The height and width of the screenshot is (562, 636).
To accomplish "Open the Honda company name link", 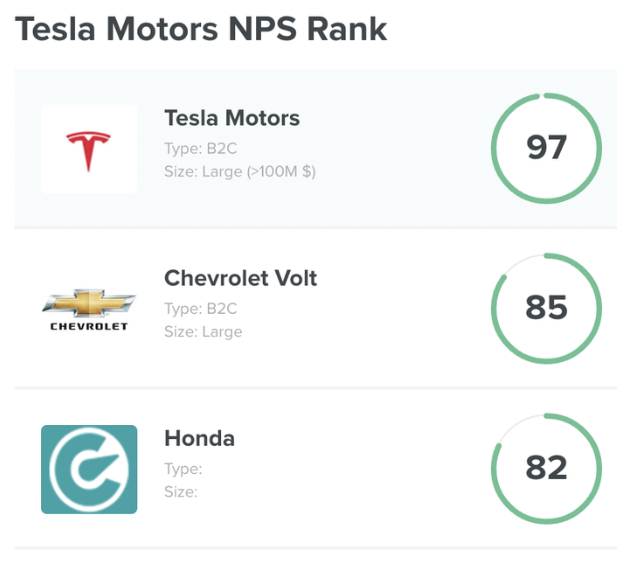I will click(200, 438).
